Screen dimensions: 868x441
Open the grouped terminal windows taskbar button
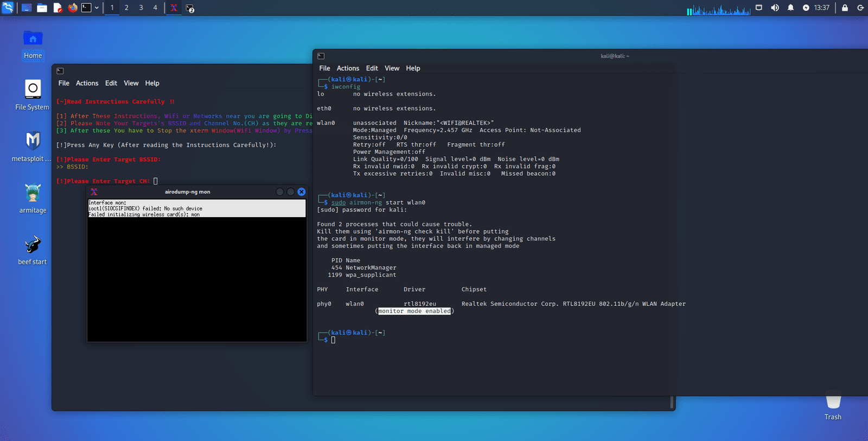pyautogui.click(x=190, y=8)
